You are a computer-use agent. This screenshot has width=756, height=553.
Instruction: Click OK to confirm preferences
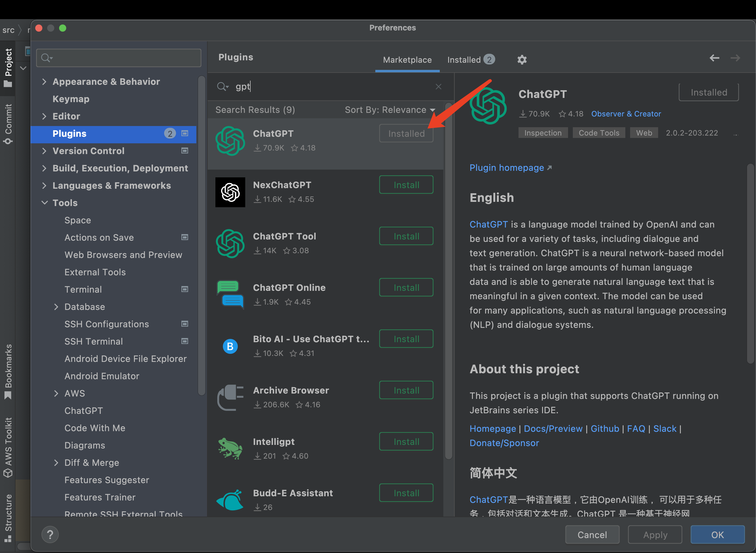coord(718,534)
